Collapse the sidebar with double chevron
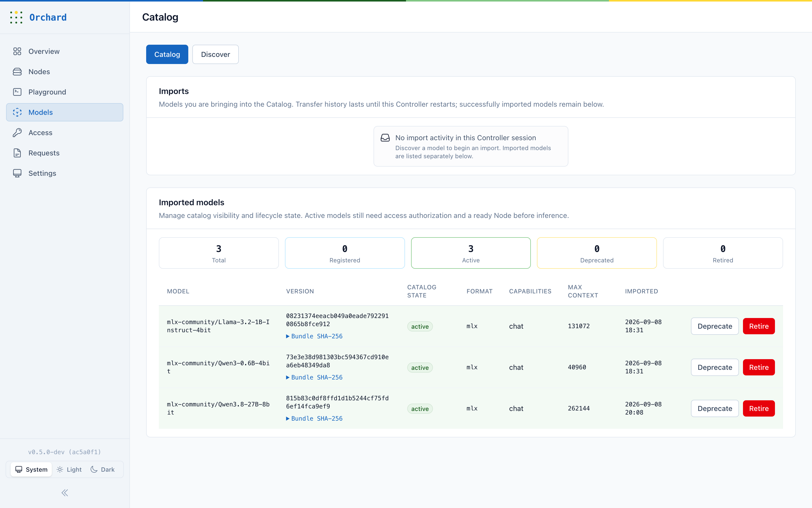 coord(65,493)
